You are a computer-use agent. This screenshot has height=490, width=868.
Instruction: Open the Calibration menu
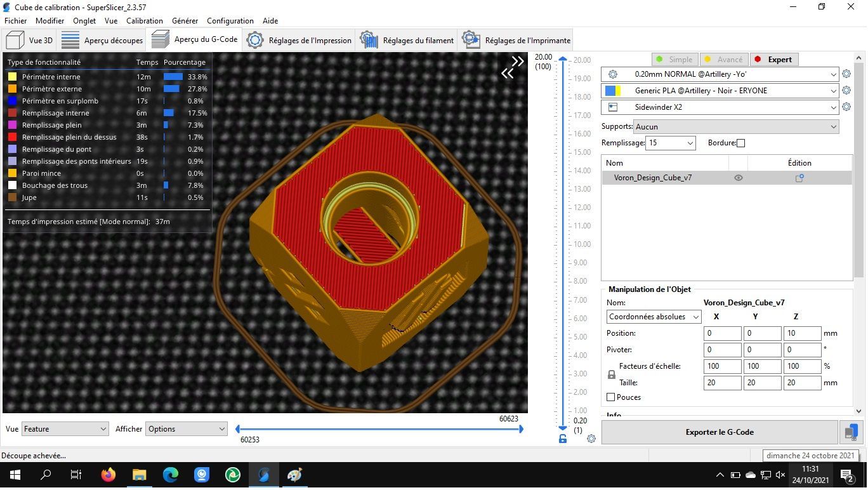click(145, 21)
